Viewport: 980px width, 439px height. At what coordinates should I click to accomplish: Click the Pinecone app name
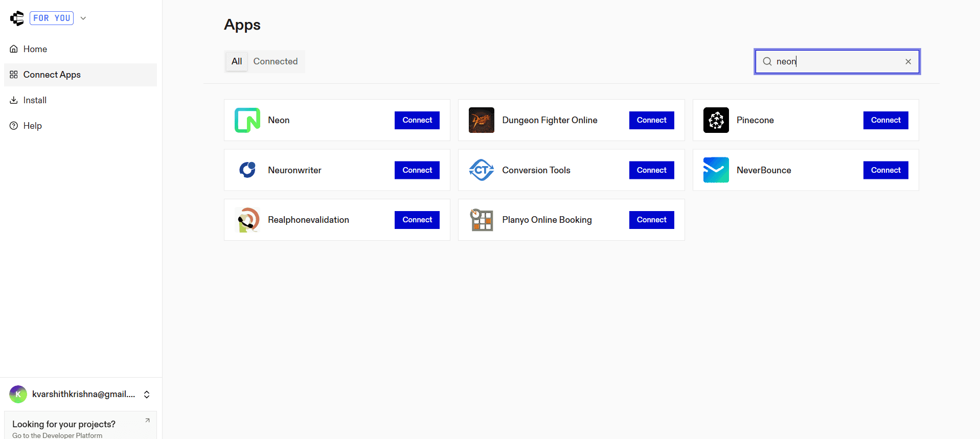point(755,120)
